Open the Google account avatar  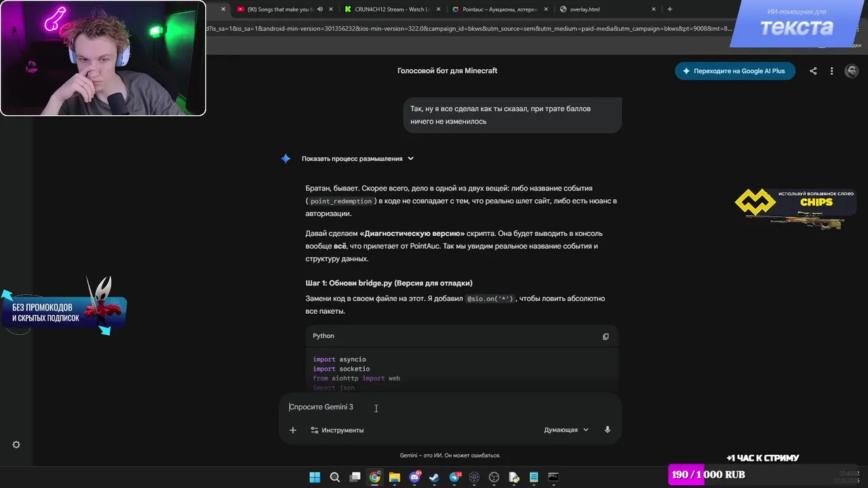pyautogui.click(x=851, y=71)
